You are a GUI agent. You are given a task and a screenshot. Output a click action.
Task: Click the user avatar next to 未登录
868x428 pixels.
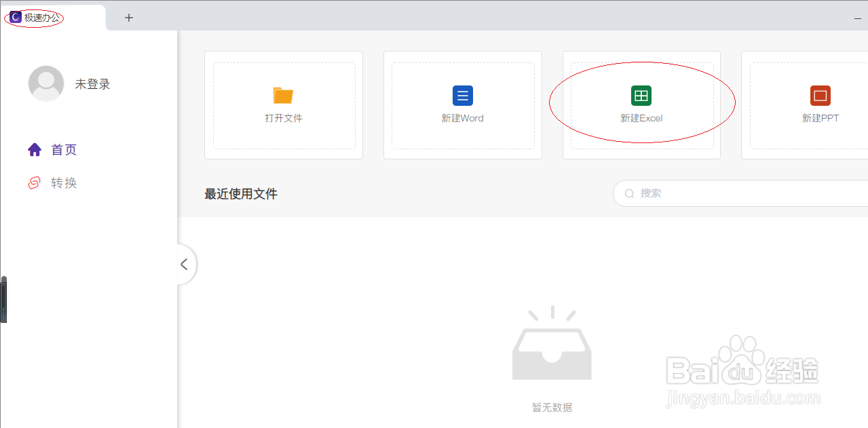tap(45, 83)
